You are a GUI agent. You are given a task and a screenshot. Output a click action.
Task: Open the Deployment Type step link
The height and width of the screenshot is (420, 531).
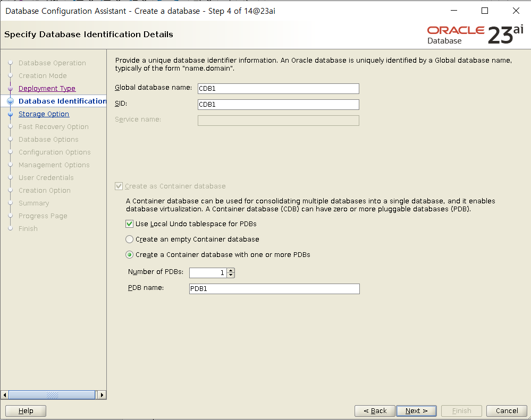[47, 88]
